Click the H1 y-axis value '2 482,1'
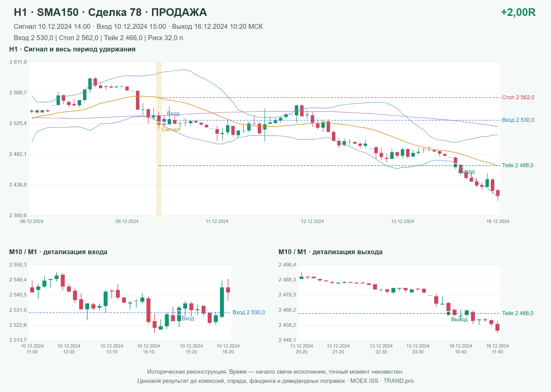Image resolution: width=551 pixels, height=392 pixels. (18, 154)
